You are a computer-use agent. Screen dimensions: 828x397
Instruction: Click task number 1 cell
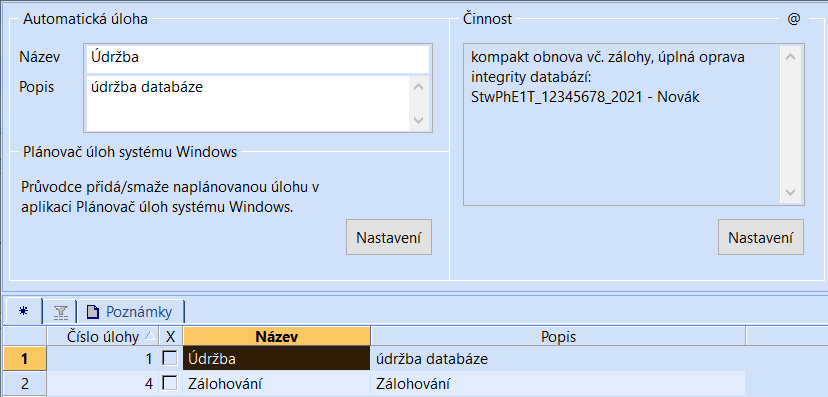coord(103,358)
